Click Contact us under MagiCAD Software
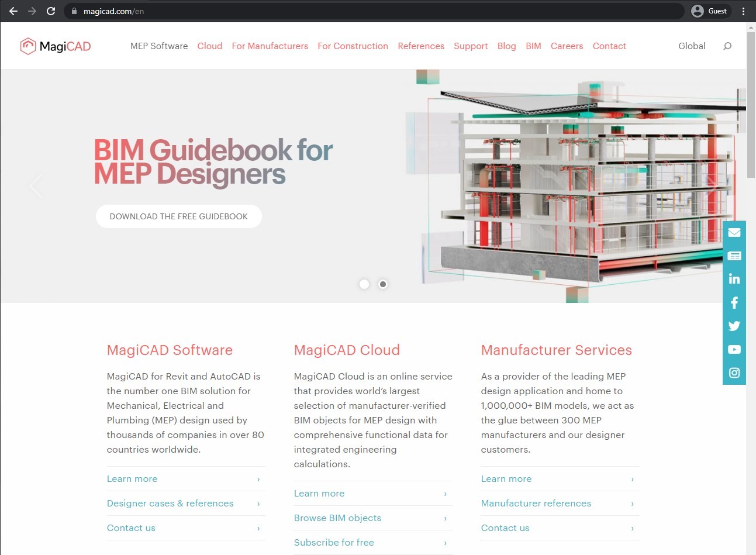This screenshot has height=555, width=756. [x=131, y=528]
